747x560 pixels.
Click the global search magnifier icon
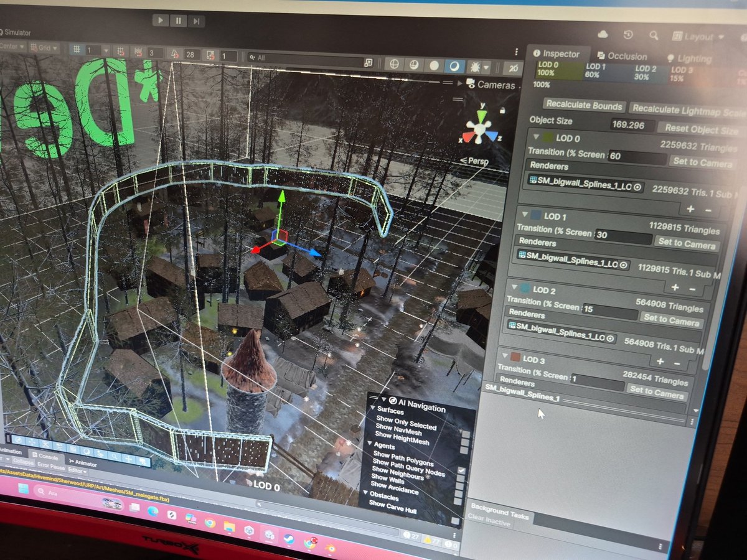(653, 36)
